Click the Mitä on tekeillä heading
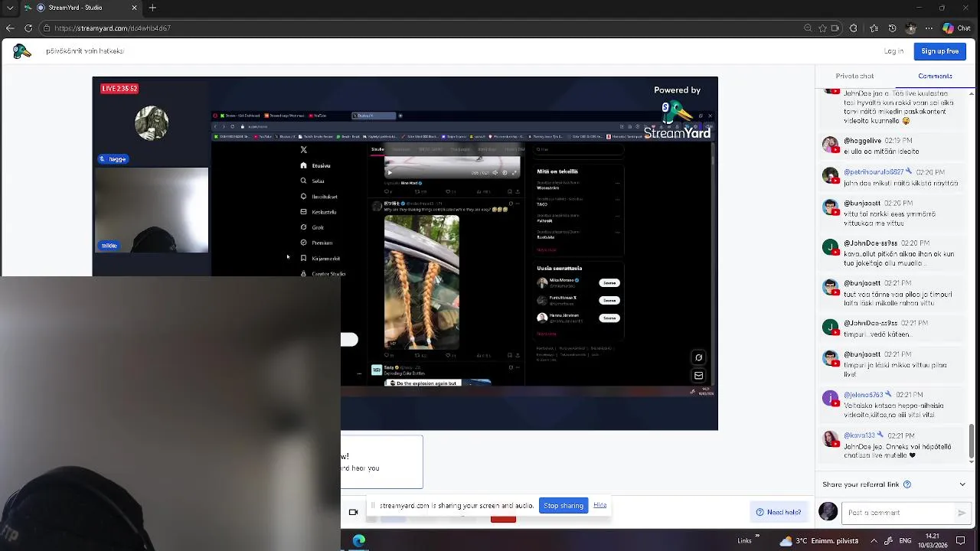 pos(557,171)
